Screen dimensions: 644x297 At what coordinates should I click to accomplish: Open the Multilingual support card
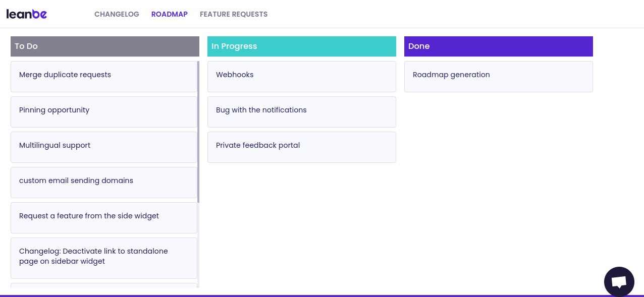pyautogui.click(x=104, y=147)
